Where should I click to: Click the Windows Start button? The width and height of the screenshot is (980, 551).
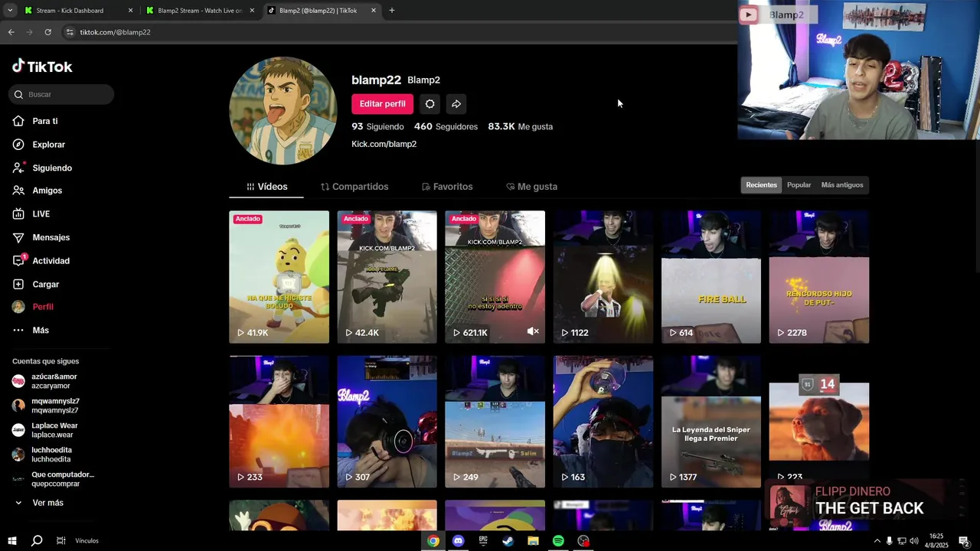[x=11, y=541]
